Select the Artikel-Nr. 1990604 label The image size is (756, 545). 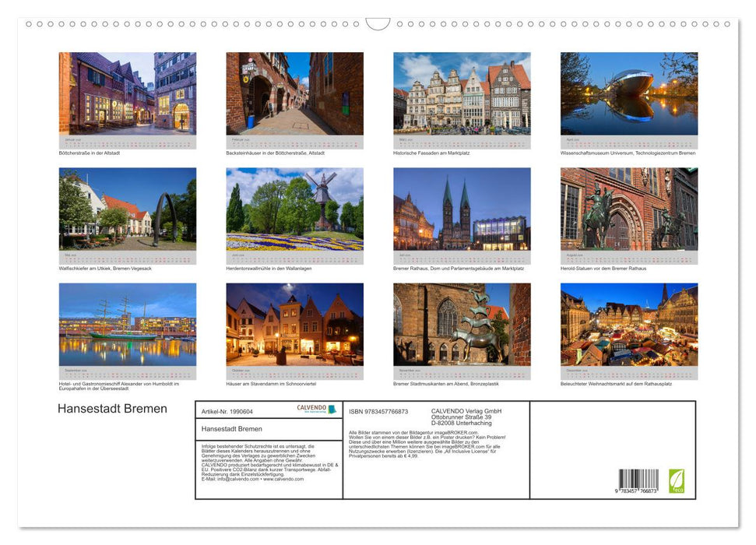click(x=228, y=411)
